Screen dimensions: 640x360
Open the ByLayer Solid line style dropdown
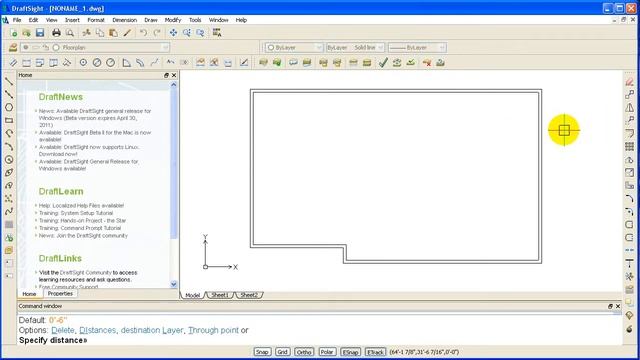coord(380,47)
